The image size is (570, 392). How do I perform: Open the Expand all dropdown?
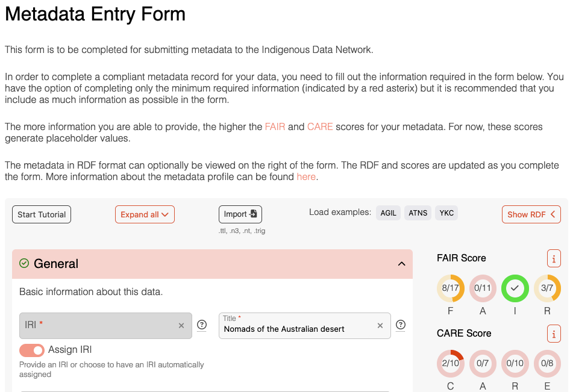[x=145, y=214]
